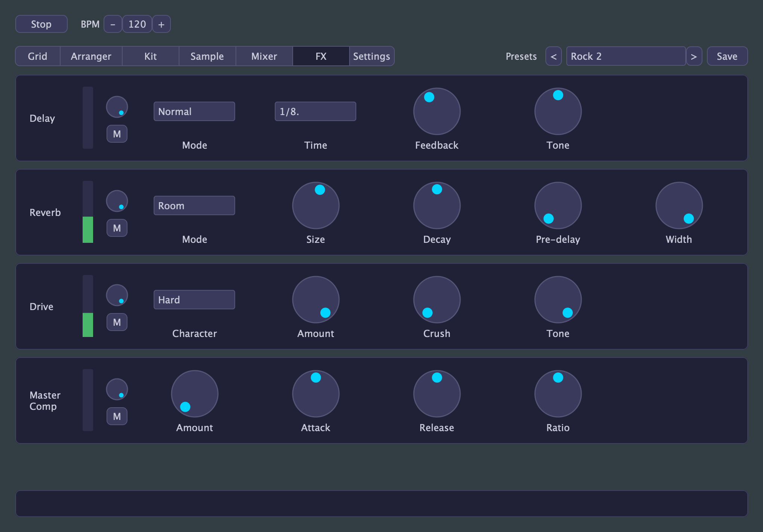Increase BPM with the plus button
The height and width of the screenshot is (532, 763).
(161, 24)
